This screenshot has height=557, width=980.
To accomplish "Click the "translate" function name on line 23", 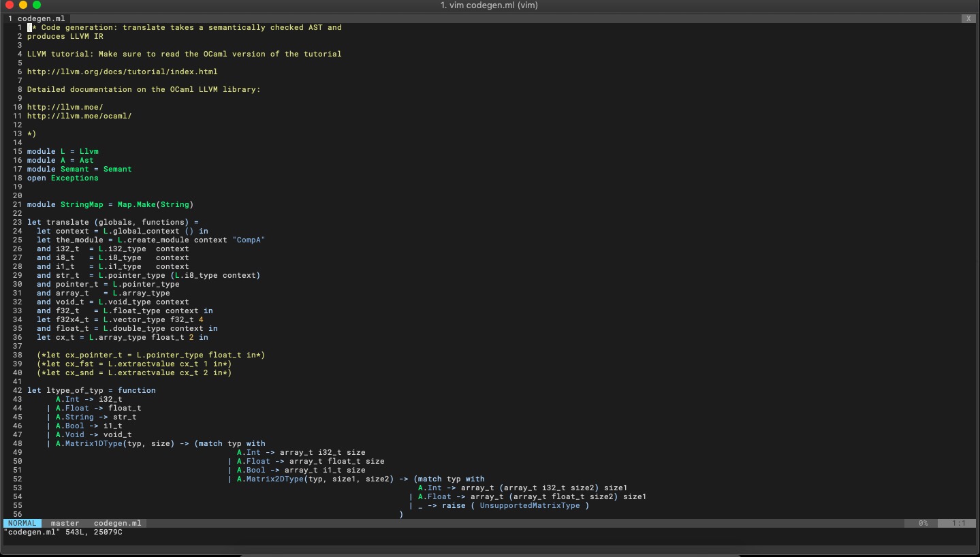I will pos(67,222).
